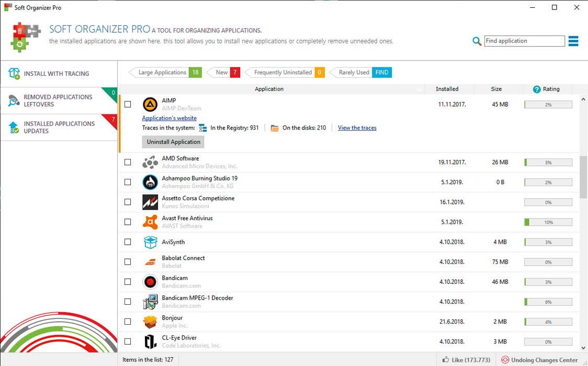The height and width of the screenshot is (366, 588).
Task: Select the Assetto Corsa Competizione checkbox
Action: point(128,202)
